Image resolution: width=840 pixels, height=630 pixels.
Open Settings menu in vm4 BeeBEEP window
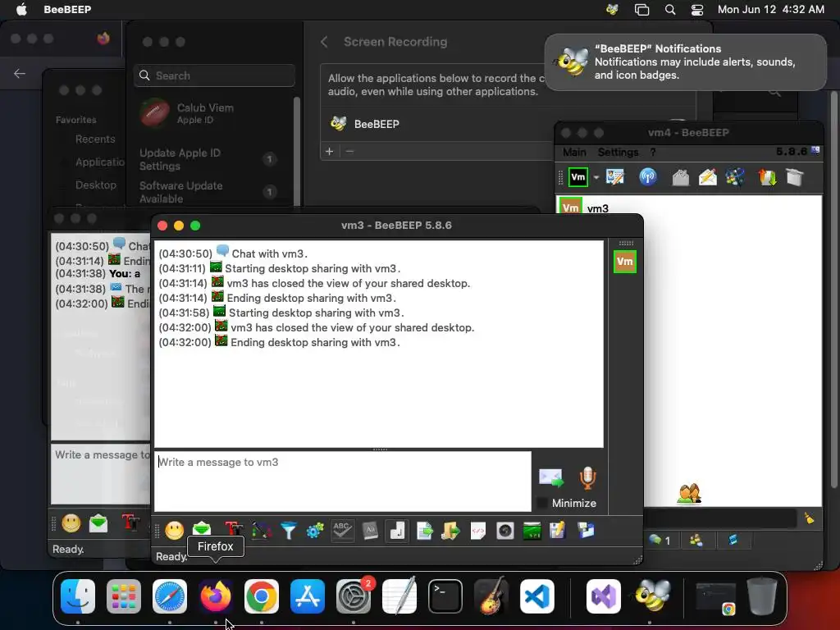tap(618, 152)
